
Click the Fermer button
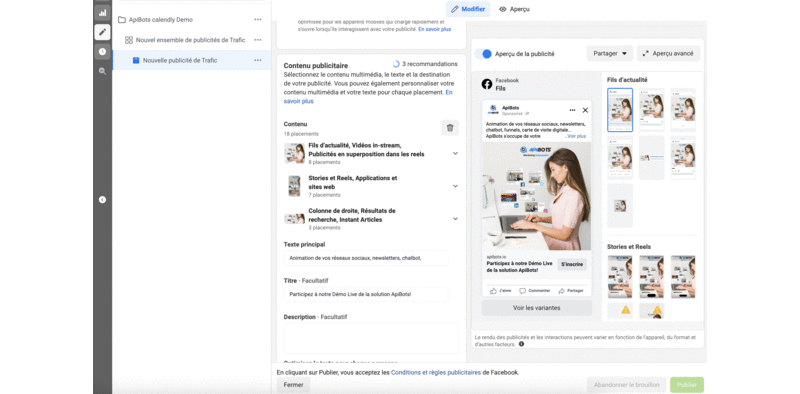pos(293,385)
